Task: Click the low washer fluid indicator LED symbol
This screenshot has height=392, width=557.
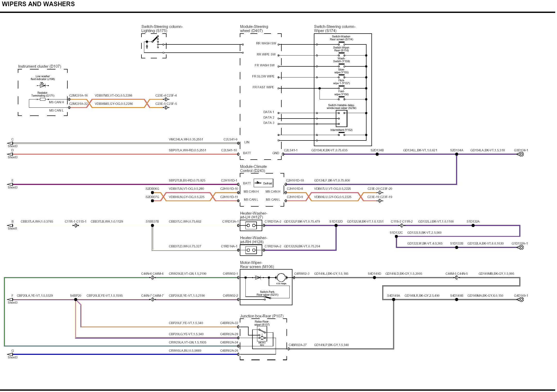Action: click(x=43, y=85)
